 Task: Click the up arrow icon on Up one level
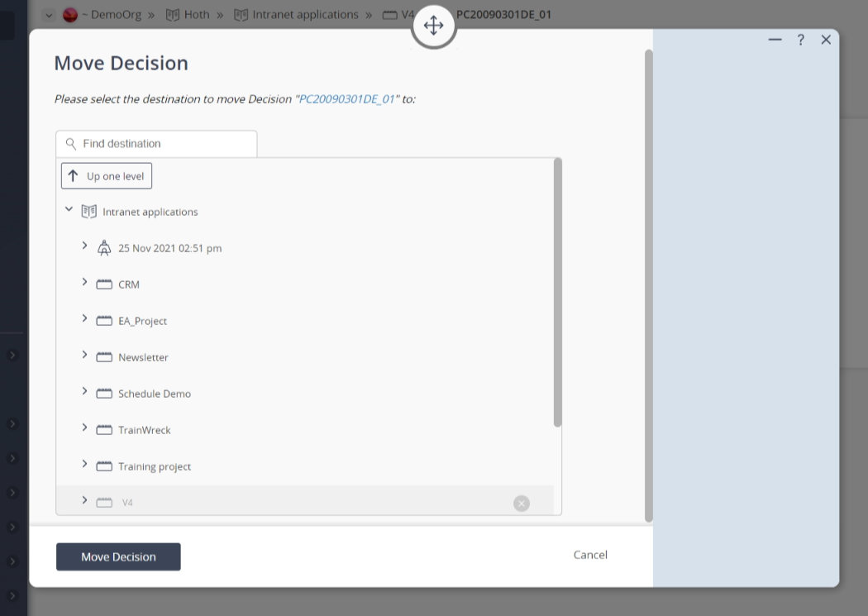(x=73, y=176)
